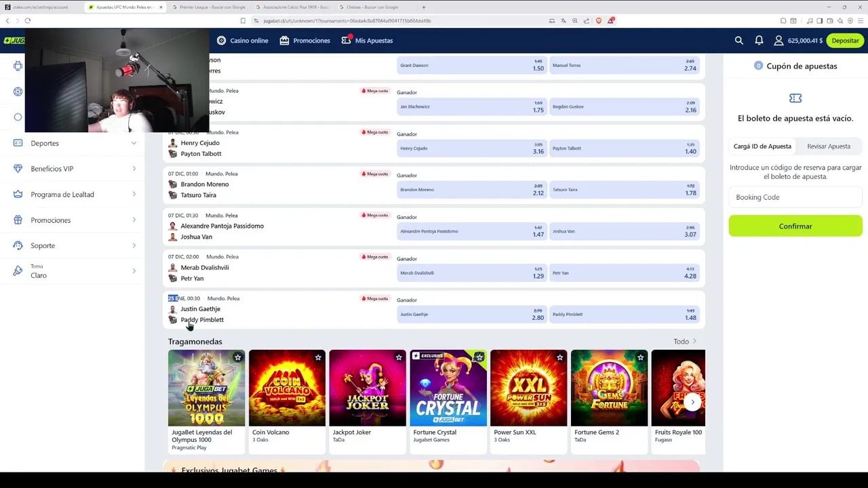Screen dimensions: 868x488
Task: Favorite the Power Sun XXL game
Action: point(559,357)
